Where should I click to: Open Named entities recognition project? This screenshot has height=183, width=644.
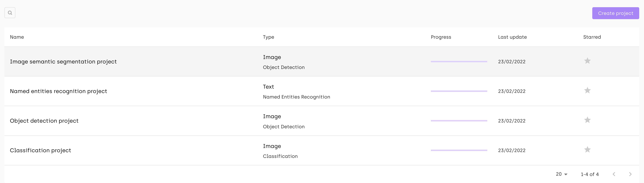pos(59,91)
